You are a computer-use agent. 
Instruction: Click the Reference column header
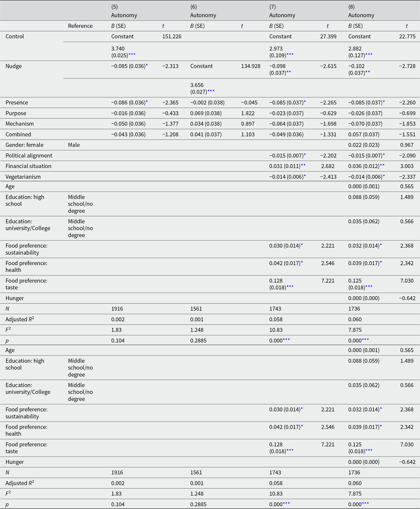pos(80,26)
